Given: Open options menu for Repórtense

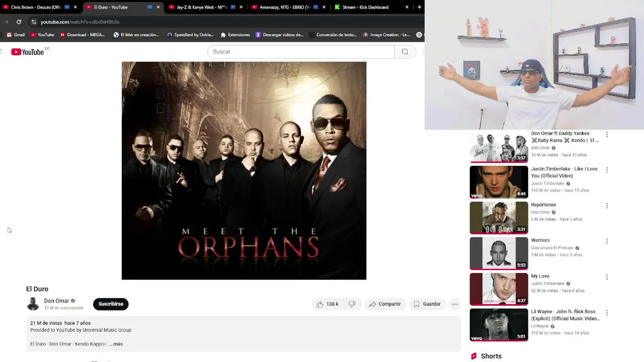Looking at the screenshot, I should point(607,206).
